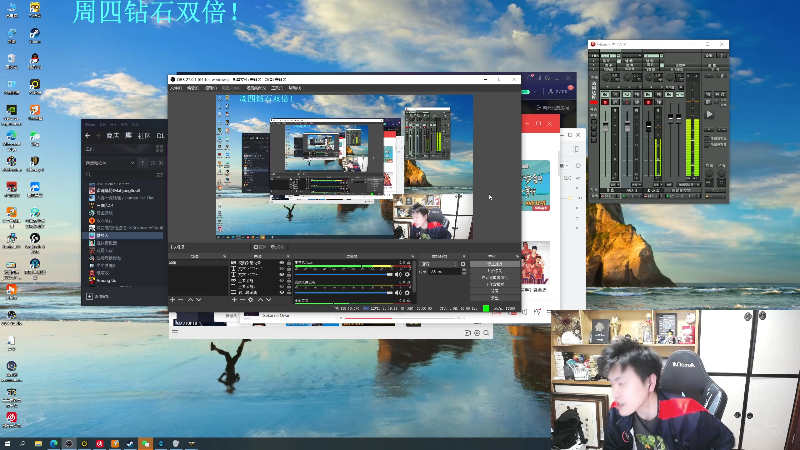Click Steam library search magnifier

click(88, 174)
